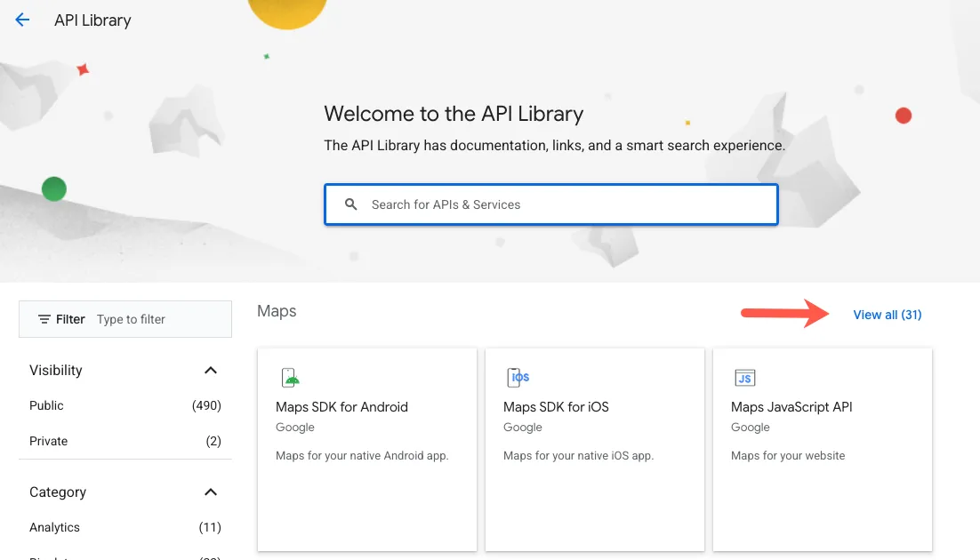This screenshot has height=560, width=980.
Task: Click inside the Search for APIs & Services field
Action: (551, 204)
